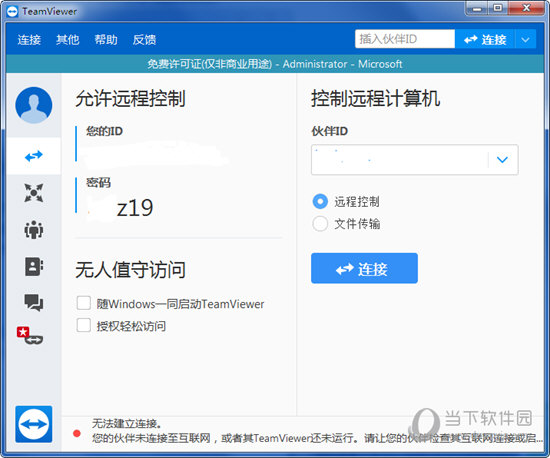Viewport: 550px width, 458px height.
Task: Open the 连接 menu
Action: [29, 40]
